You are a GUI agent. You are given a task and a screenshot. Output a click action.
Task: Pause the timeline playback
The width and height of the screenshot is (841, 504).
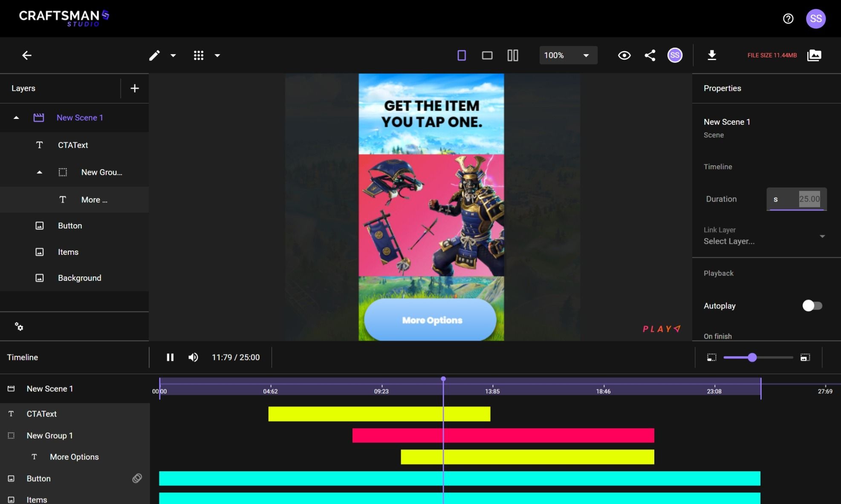pyautogui.click(x=170, y=357)
